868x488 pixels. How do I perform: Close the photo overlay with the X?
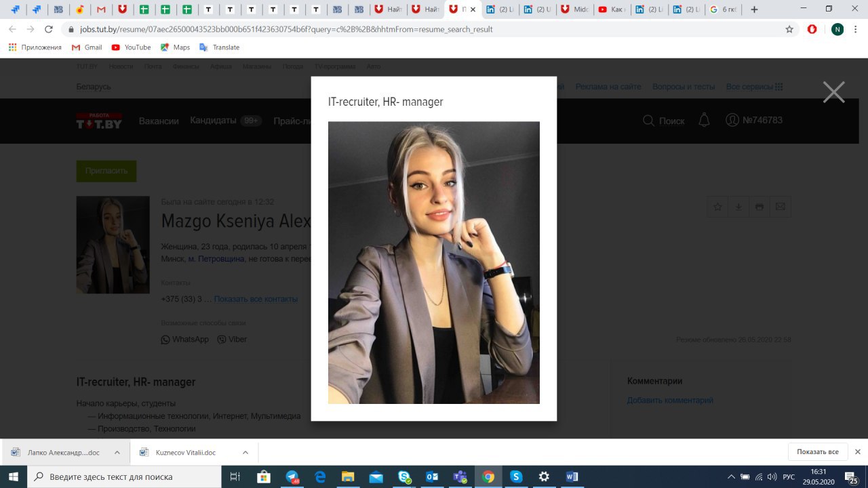833,91
